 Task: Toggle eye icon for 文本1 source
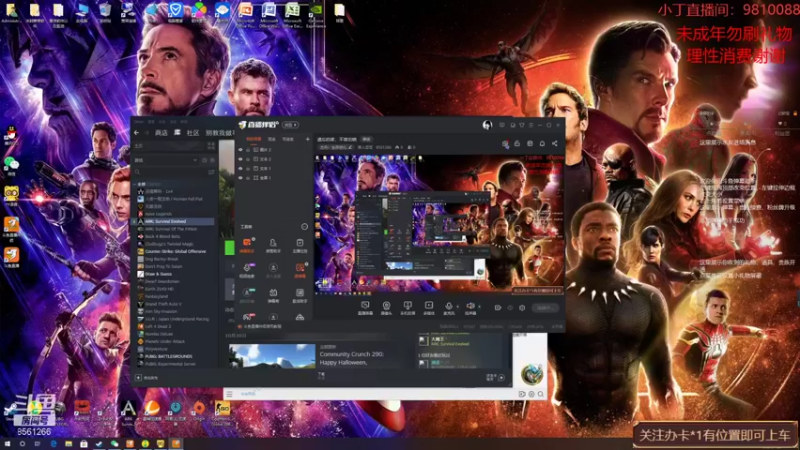240,168
